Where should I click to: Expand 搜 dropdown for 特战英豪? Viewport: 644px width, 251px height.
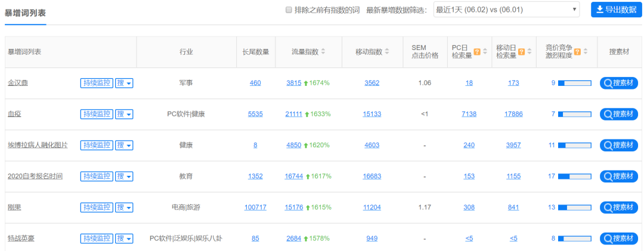click(x=124, y=238)
